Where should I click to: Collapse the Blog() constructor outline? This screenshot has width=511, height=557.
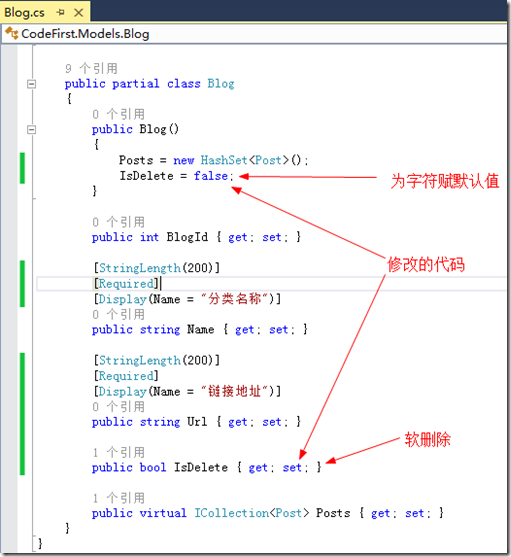click(32, 130)
